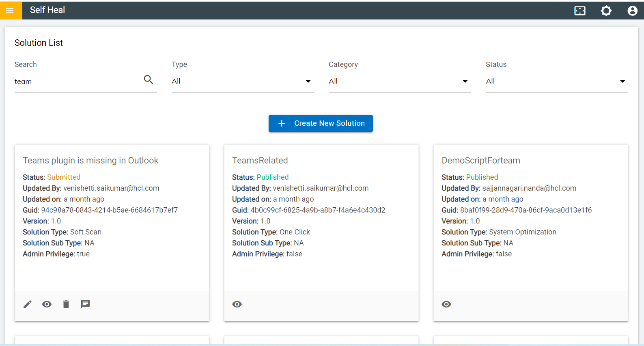Open the DemoScriptForteam card title
Image resolution: width=644 pixels, height=346 pixels.
(481, 161)
